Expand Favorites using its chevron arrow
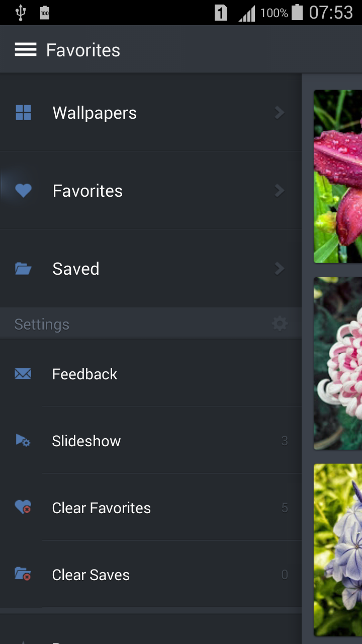The image size is (362, 644). pos(280,191)
